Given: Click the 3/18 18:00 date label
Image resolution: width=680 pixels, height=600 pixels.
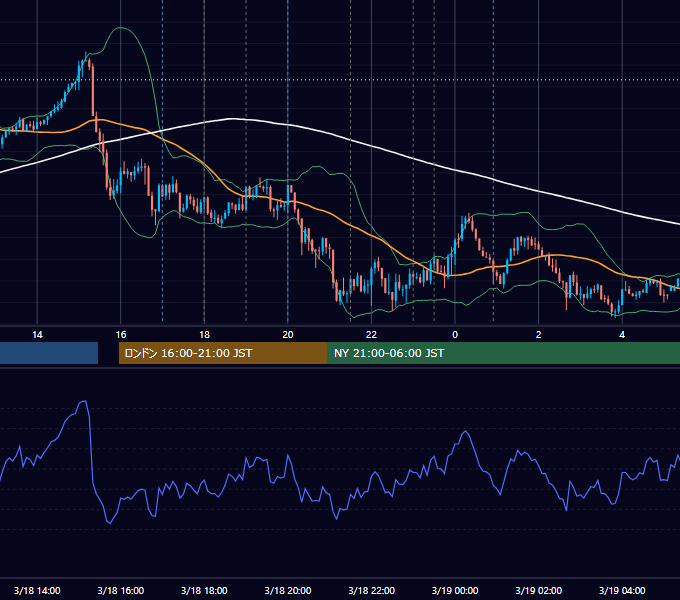Looking at the screenshot, I should click(x=204, y=590).
